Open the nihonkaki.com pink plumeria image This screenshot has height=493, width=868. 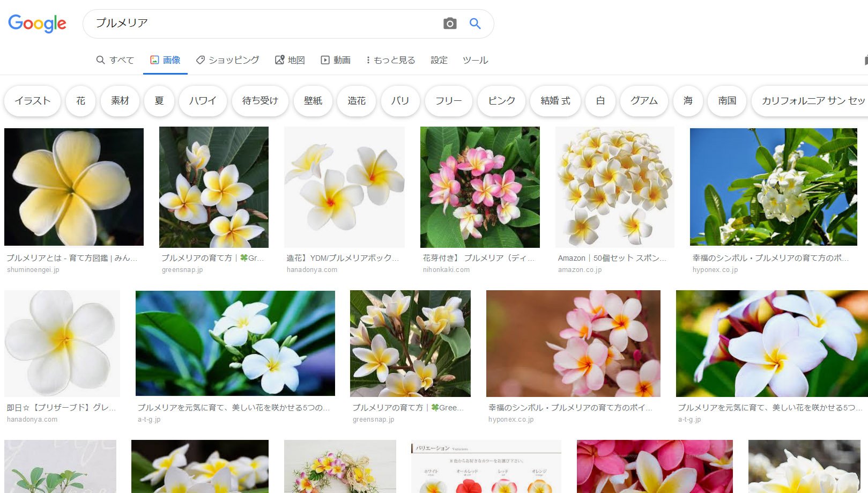coord(480,187)
